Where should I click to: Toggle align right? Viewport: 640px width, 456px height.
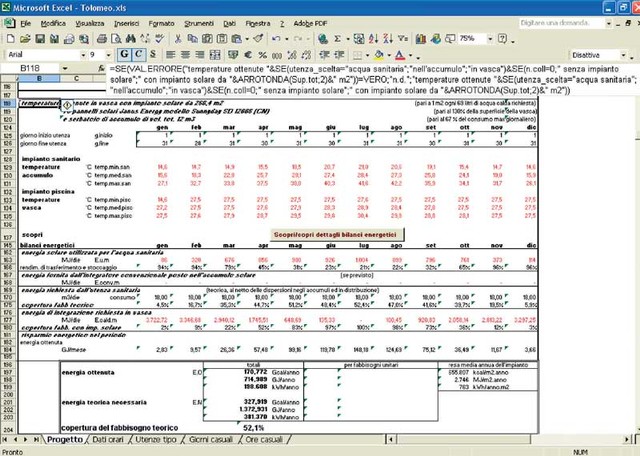[x=200, y=55]
